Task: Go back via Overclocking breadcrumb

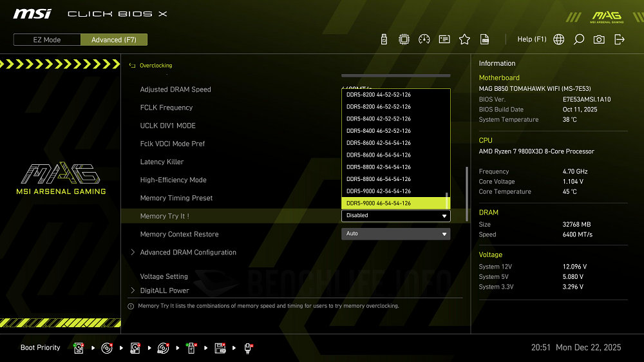Action: click(x=155, y=66)
